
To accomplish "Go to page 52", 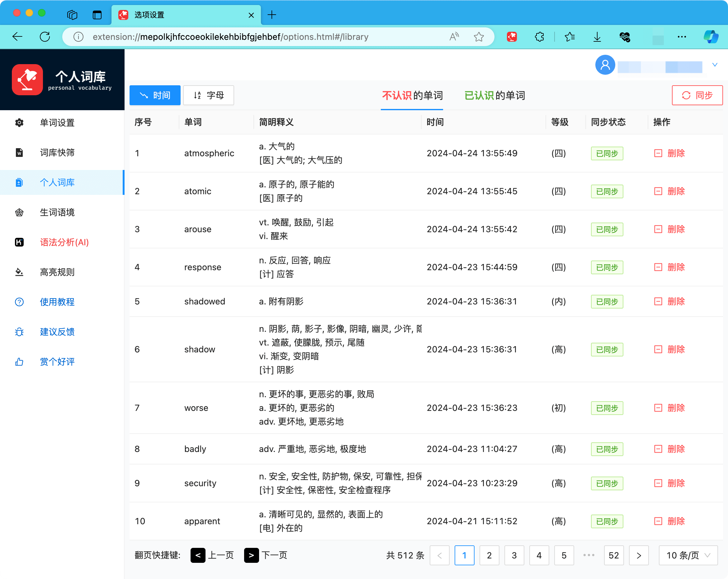I will [x=613, y=555].
